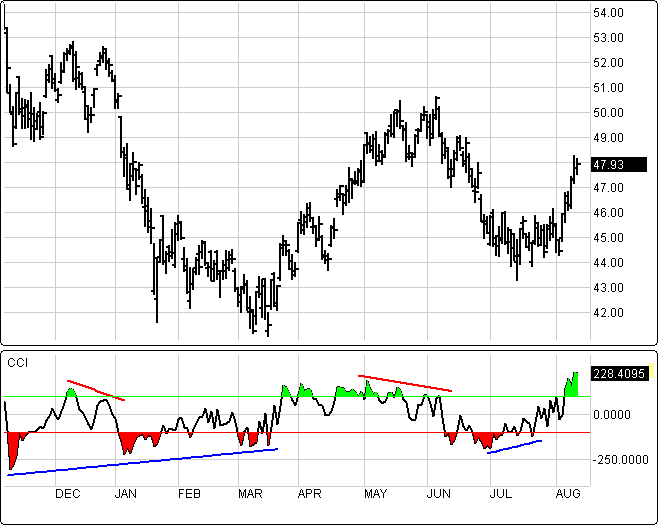Click the FEB month label

pyautogui.click(x=189, y=494)
